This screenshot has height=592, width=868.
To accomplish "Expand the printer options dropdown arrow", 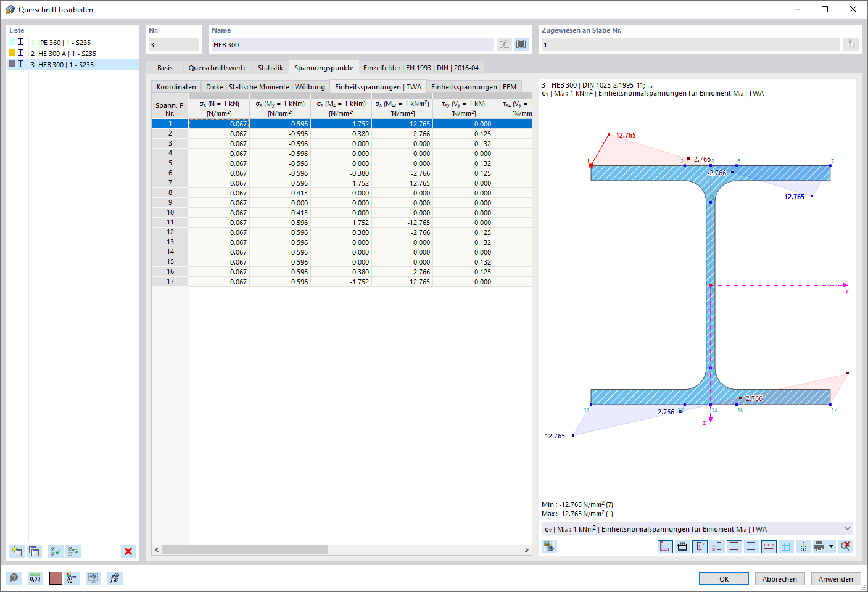I will click(831, 546).
